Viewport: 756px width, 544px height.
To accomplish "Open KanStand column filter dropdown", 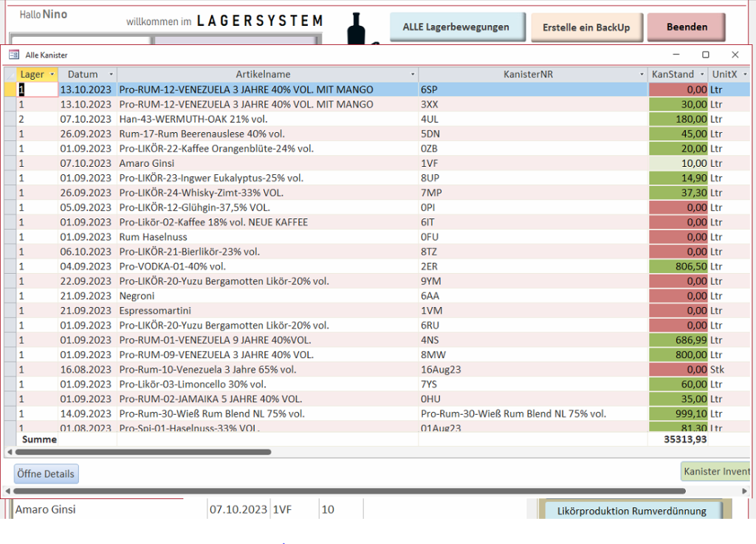I will [702, 75].
